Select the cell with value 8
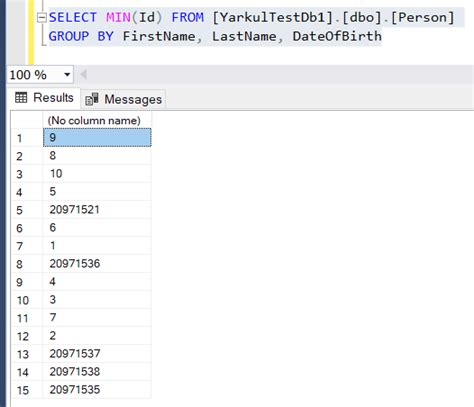 pyautogui.click(x=97, y=155)
